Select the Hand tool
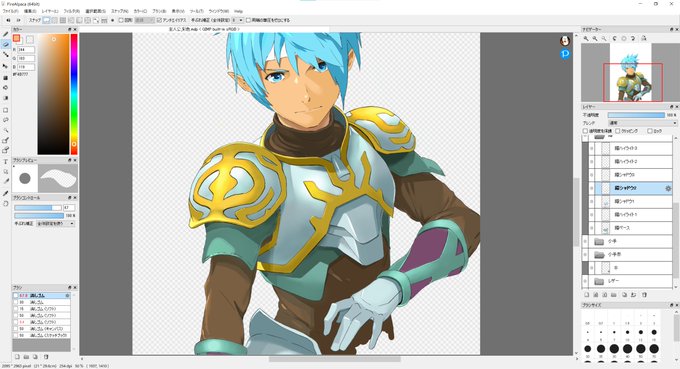Screen dimensions: 680x369 (x=6, y=203)
